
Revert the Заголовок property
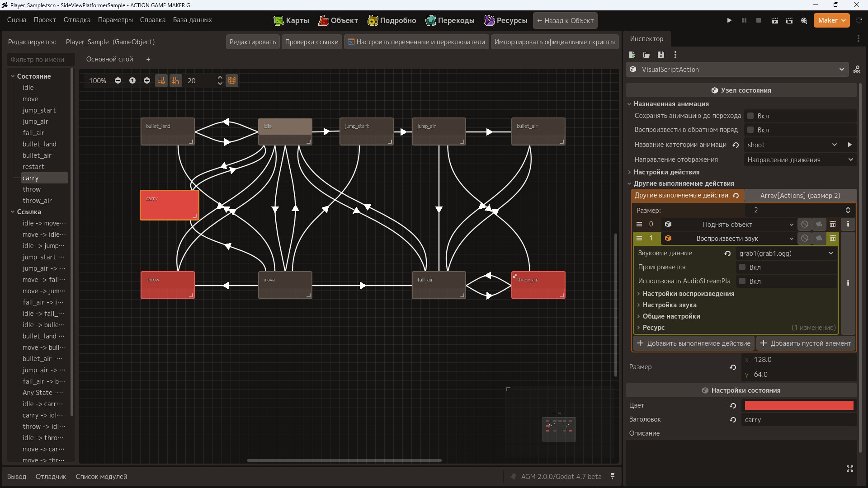pos(733,420)
